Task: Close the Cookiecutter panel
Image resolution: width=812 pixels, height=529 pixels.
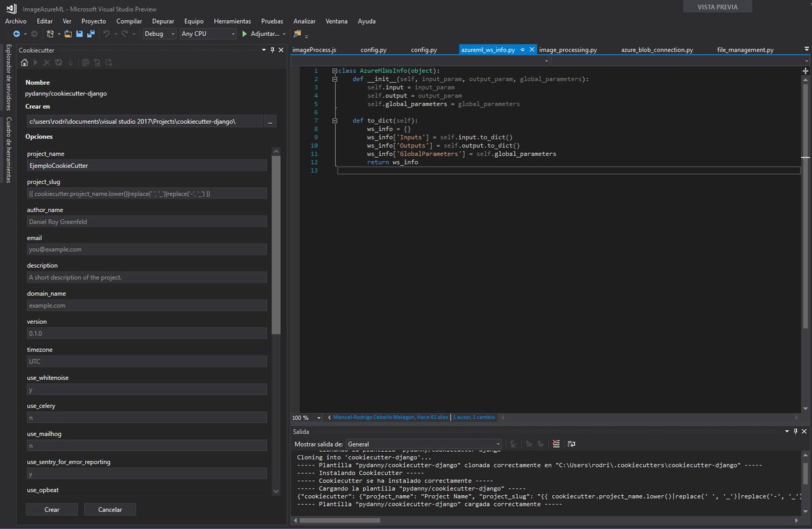Action: pos(281,50)
